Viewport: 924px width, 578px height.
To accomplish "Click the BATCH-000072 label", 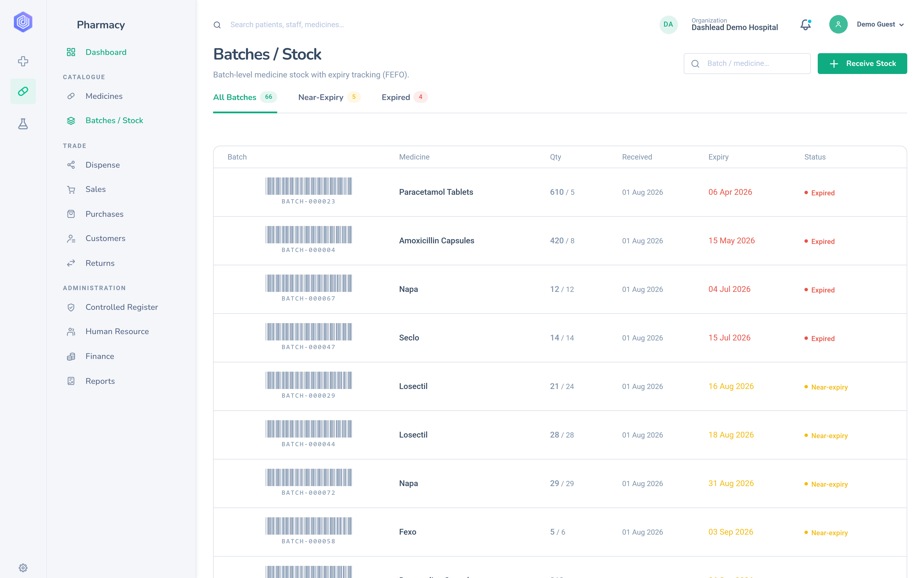I will 309,493.
